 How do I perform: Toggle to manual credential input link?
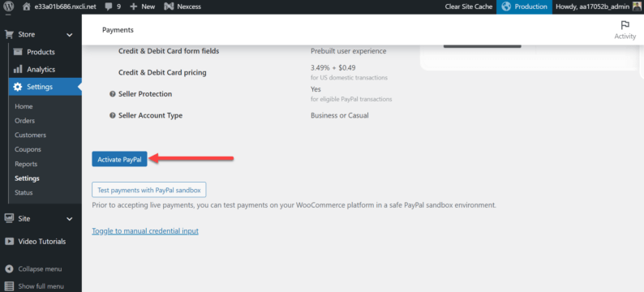tap(145, 231)
